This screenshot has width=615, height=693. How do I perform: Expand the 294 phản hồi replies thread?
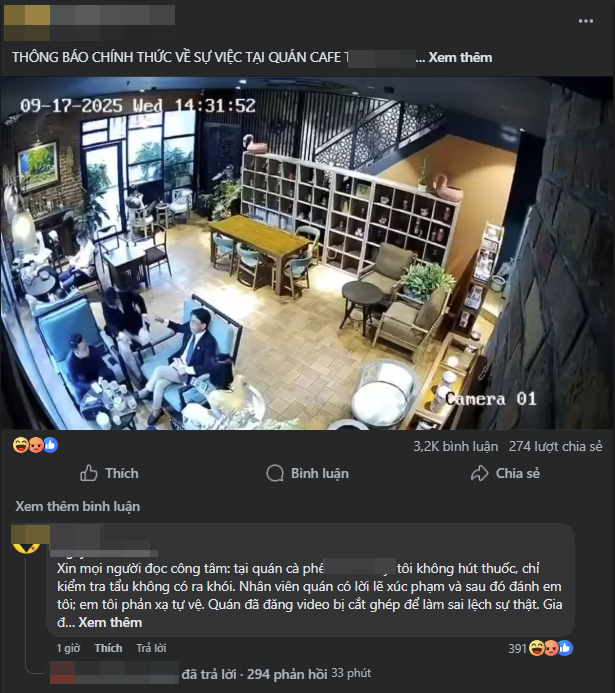(x=287, y=674)
